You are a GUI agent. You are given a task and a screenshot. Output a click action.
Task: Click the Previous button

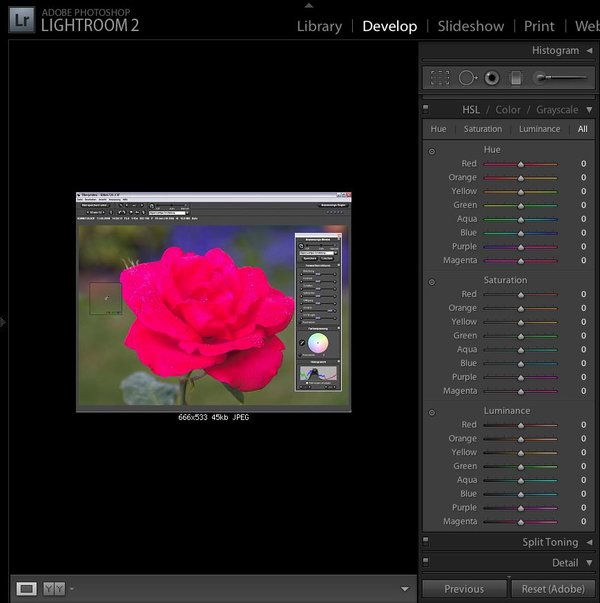(464, 589)
